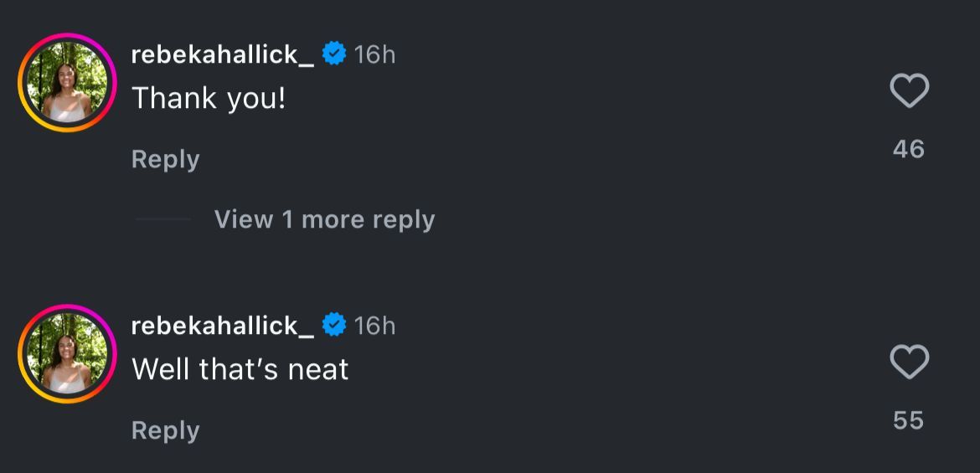The height and width of the screenshot is (473, 980).
Task: Like the "Well that's neat" comment heart
Action: (x=909, y=362)
